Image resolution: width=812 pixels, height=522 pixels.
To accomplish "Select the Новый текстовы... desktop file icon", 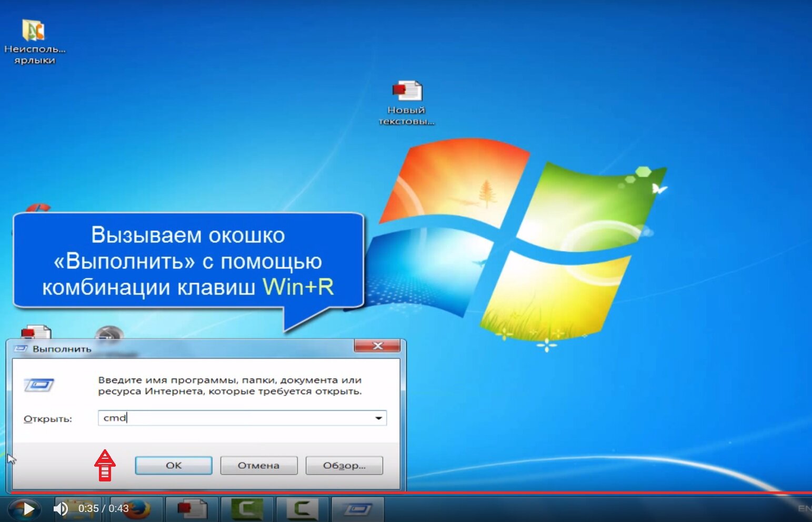I will click(406, 103).
